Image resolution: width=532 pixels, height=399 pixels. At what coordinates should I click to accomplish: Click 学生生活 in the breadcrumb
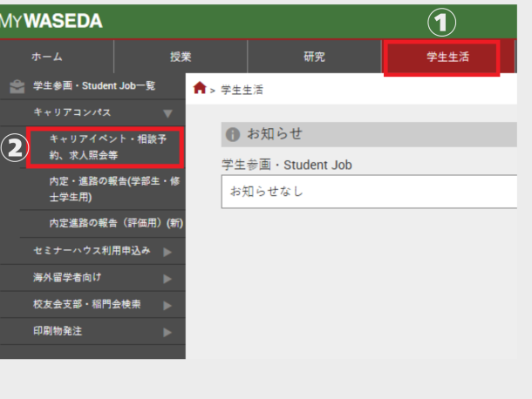tap(242, 90)
